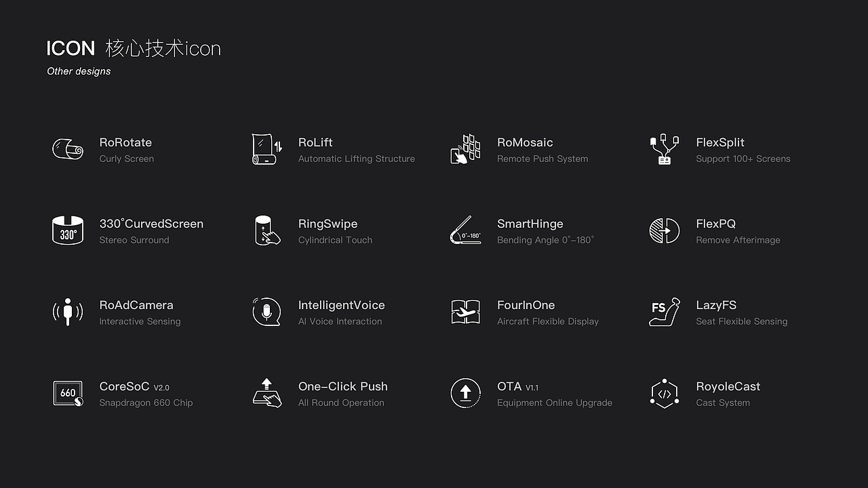Click the SmartHinge bending angle icon
868x488 pixels.
[465, 230]
